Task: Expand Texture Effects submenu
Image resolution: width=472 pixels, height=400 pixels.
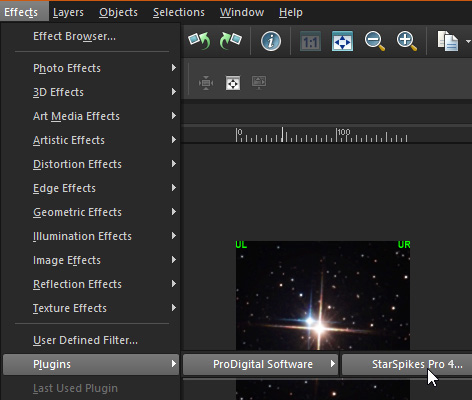Action: point(91,308)
